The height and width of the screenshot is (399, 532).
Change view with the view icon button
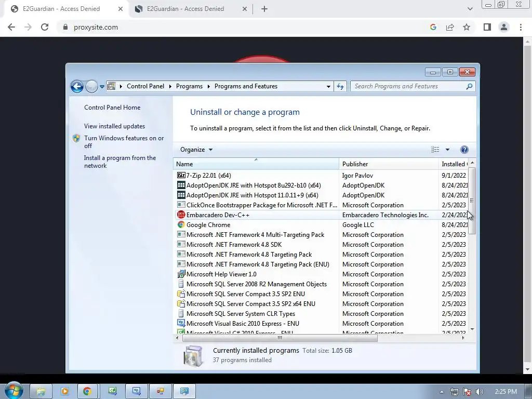435,150
